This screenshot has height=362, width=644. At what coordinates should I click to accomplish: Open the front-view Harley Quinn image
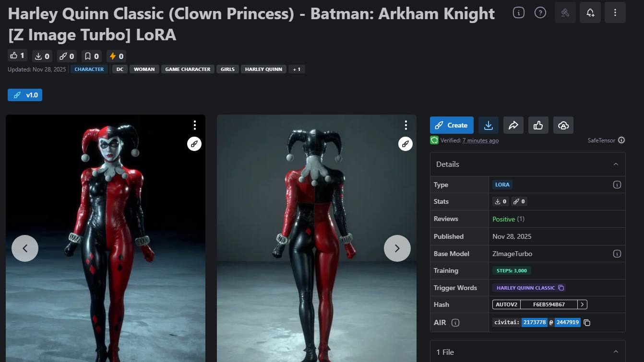(106, 238)
